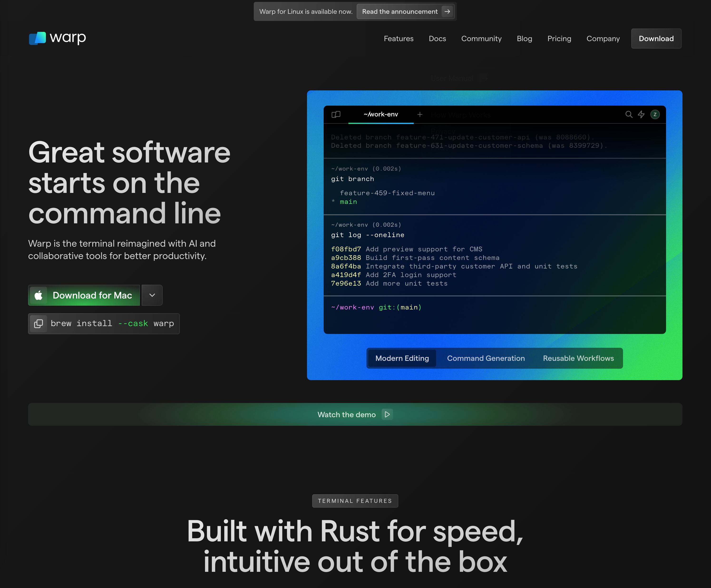Image resolution: width=711 pixels, height=588 pixels.
Task: Click the brew install --cask warp command text
Action: pos(112,324)
